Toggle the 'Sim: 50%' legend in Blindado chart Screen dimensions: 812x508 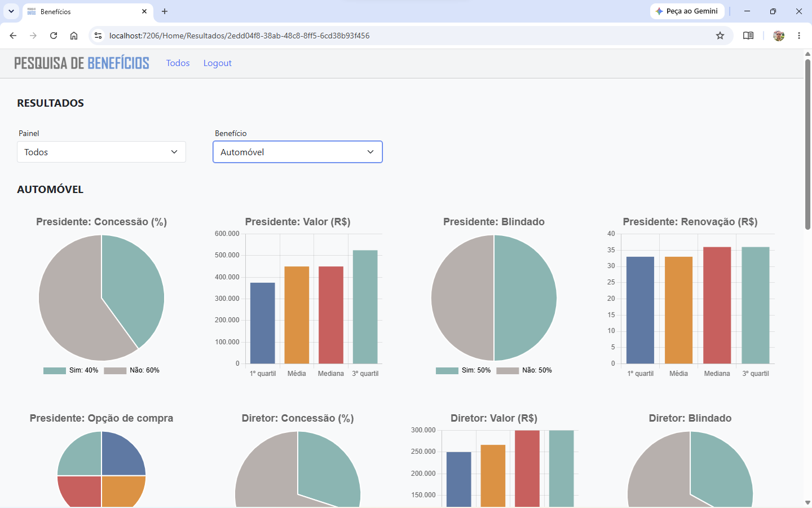(464, 370)
